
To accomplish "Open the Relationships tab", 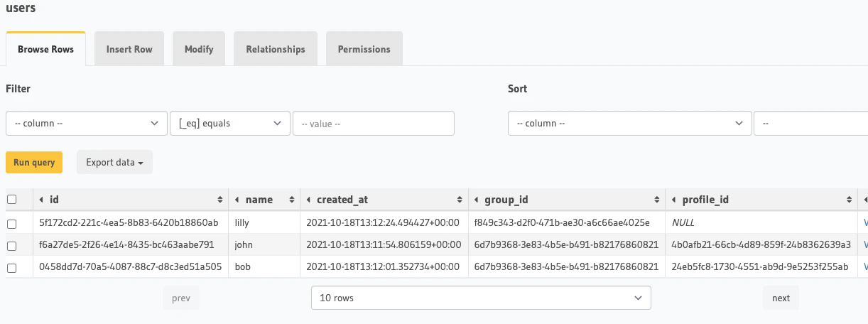I will coord(276,49).
